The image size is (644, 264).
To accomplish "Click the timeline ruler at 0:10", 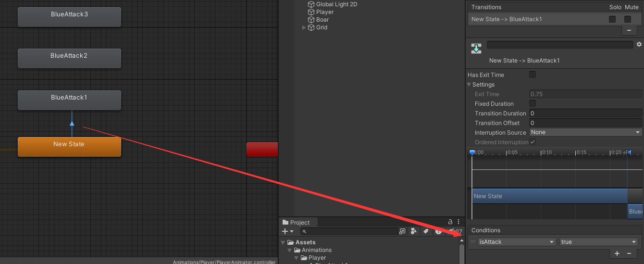I will pyautogui.click(x=546, y=152).
